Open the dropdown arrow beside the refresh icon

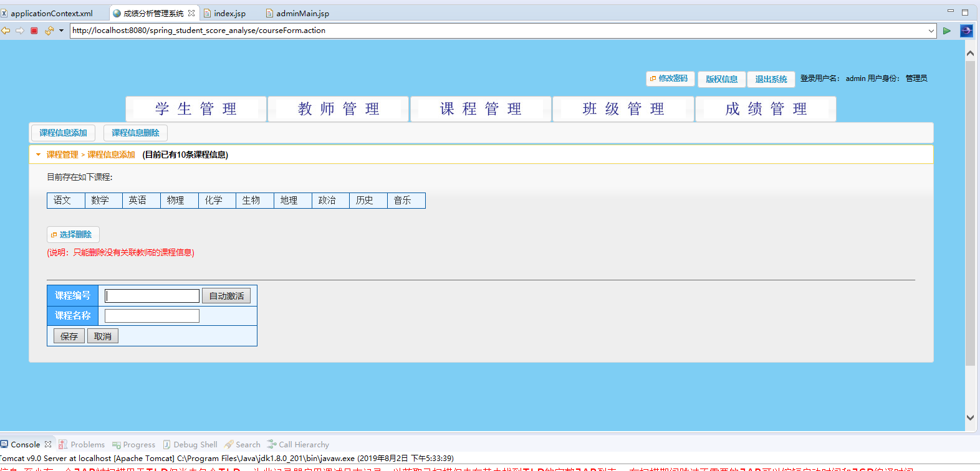61,31
